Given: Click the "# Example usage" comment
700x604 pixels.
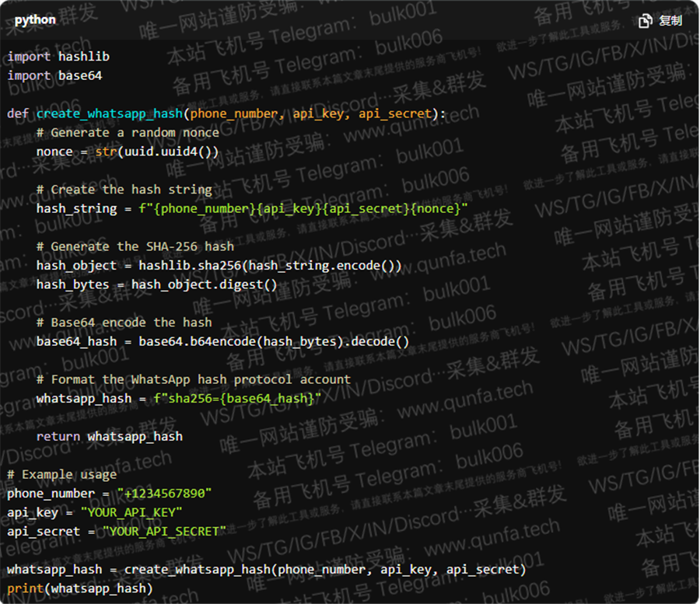Looking at the screenshot, I should (x=62, y=475).
